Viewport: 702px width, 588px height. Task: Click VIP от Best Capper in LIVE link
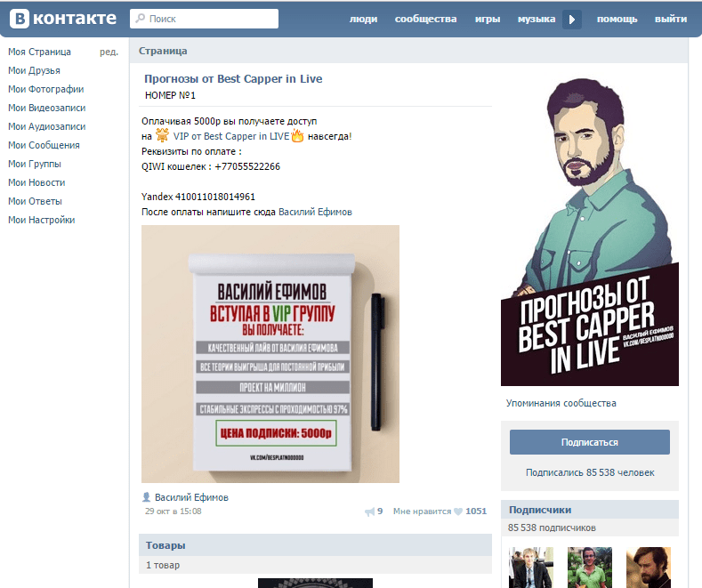(231, 136)
